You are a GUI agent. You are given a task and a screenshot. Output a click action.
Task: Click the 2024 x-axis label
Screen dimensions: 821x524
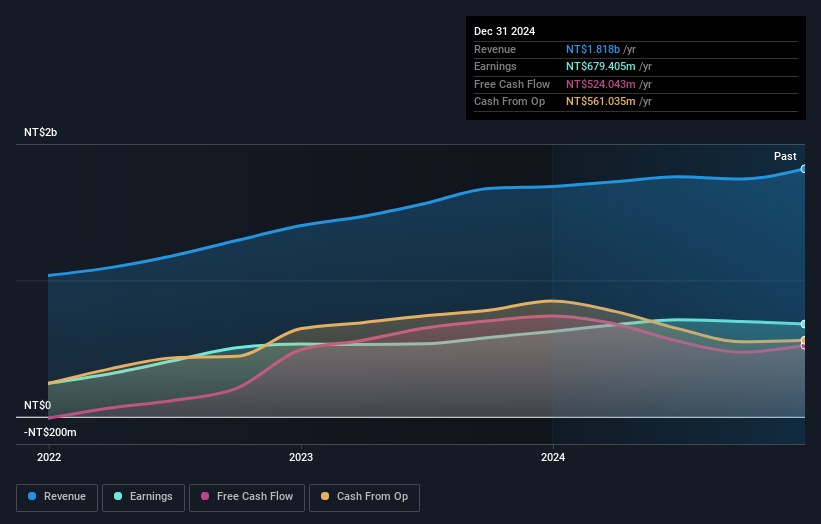point(553,458)
